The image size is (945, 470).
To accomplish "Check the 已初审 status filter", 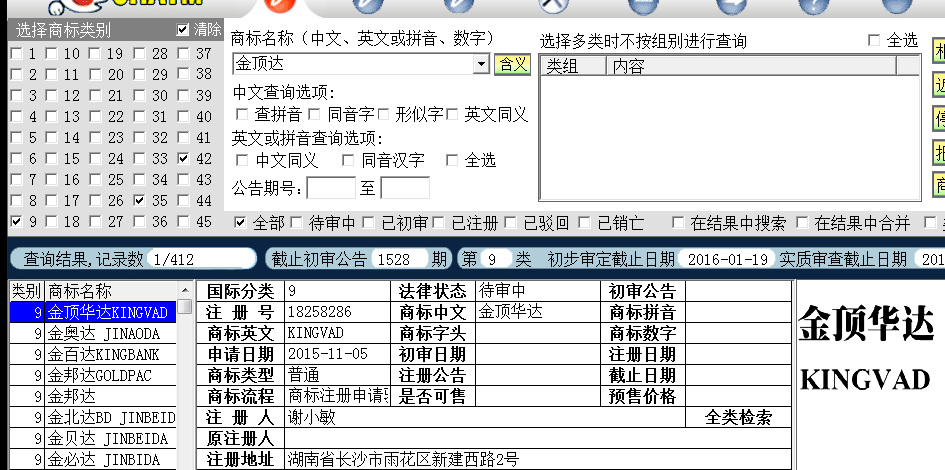I will tap(368, 223).
